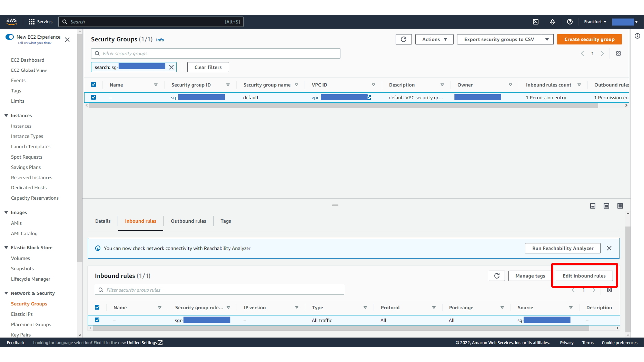Image resolution: width=644 pixels, height=362 pixels.
Task: Open EC2 Dashboard in sidebar
Action: click(28, 60)
